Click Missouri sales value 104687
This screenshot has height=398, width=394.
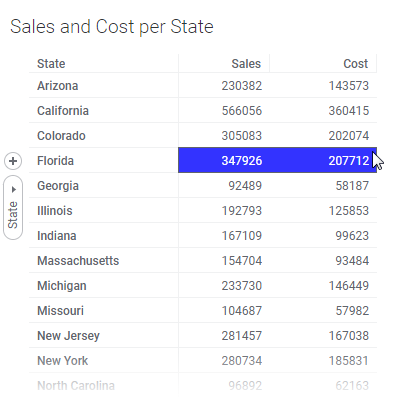pyautogui.click(x=242, y=311)
